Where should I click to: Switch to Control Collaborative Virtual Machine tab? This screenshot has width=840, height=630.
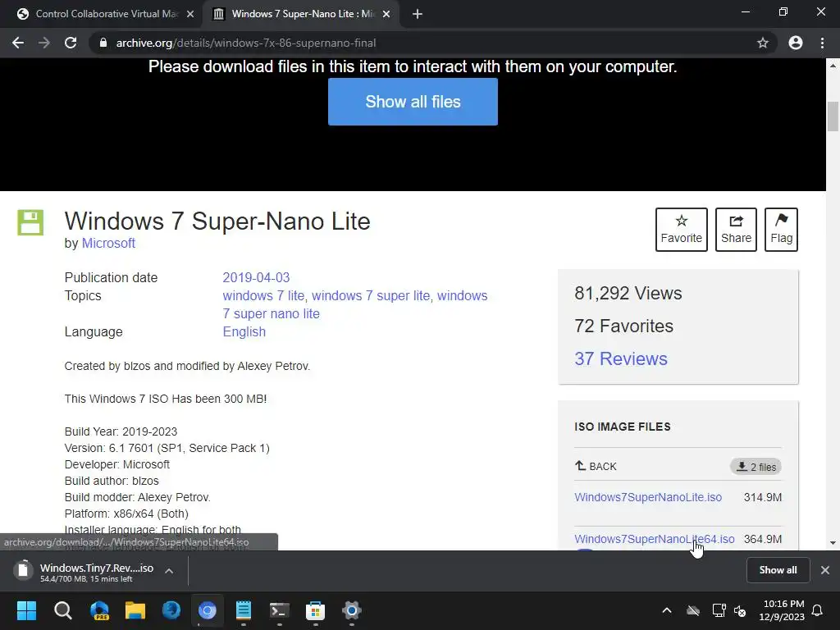(x=106, y=14)
